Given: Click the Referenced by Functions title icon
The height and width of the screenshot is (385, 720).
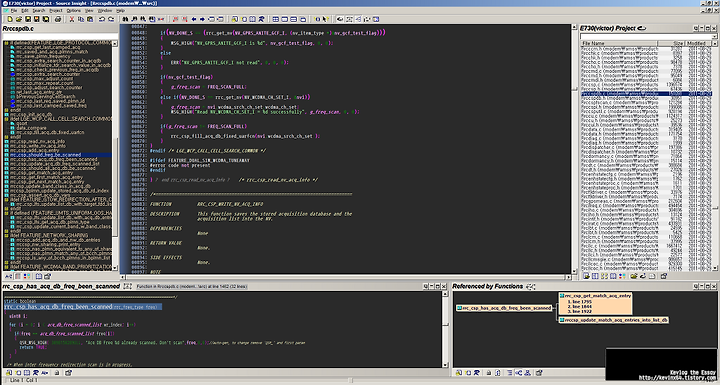Looking at the screenshot, I should (x=530, y=287).
